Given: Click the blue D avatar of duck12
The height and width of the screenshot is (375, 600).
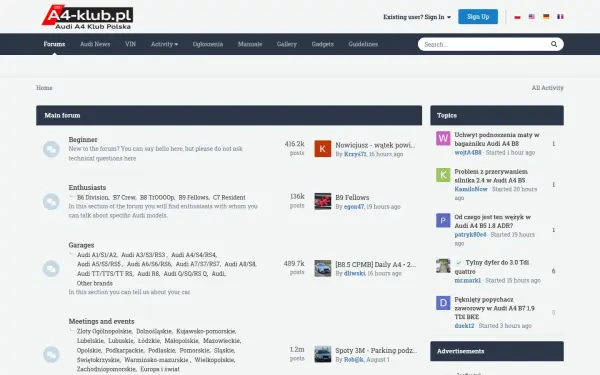Looking at the screenshot, I should coord(443,303).
